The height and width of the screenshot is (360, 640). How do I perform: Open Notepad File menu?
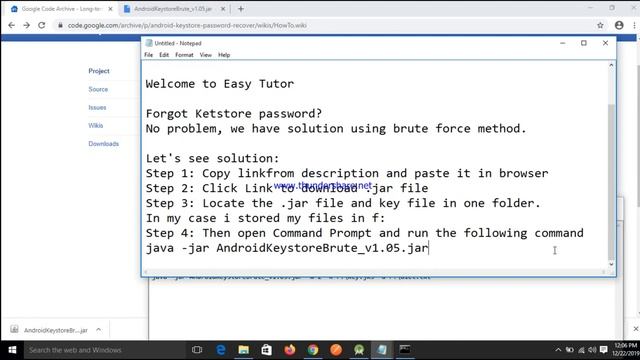point(149,55)
